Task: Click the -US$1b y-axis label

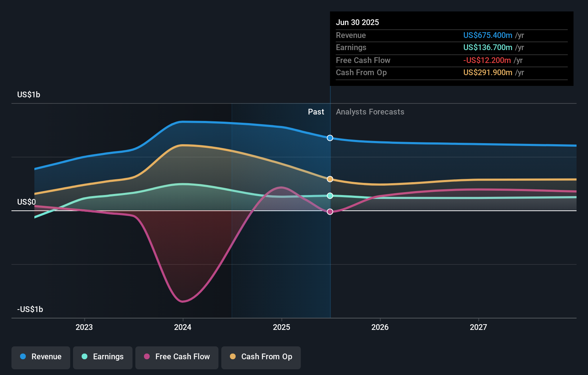Action: tap(30, 309)
